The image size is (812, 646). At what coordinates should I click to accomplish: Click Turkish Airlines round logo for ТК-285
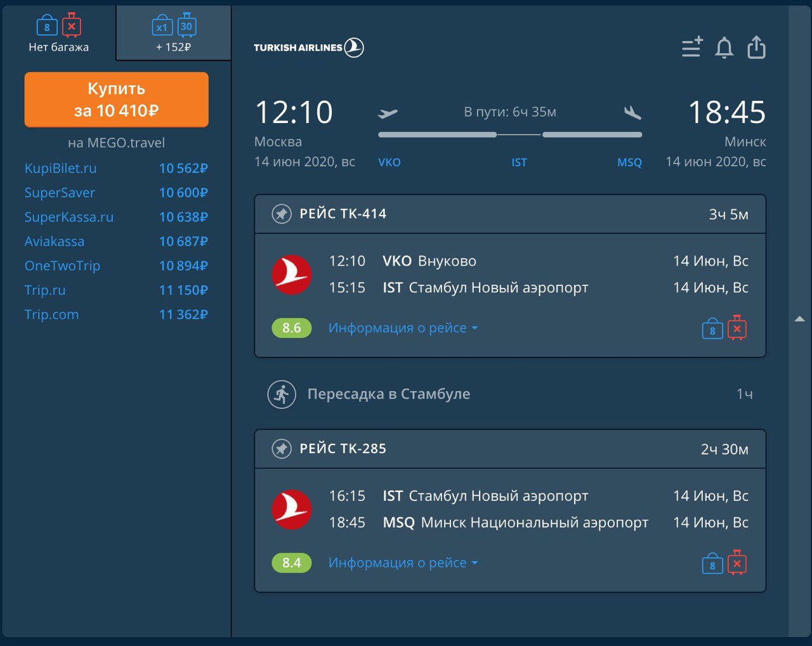(291, 510)
